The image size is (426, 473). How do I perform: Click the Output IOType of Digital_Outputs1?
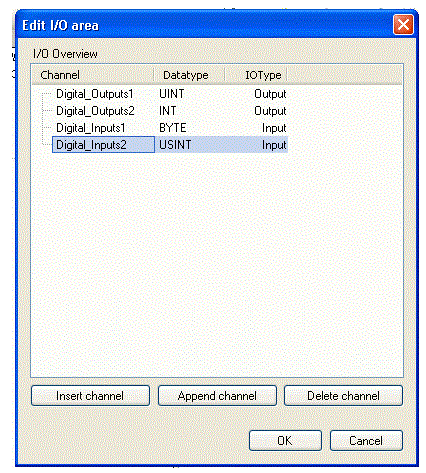point(270,94)
